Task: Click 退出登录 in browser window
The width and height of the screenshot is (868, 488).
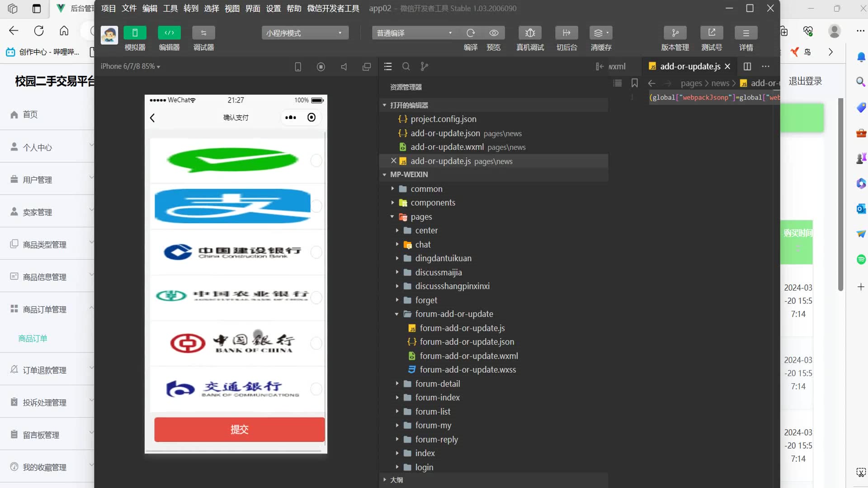Action: coord(805,81)
